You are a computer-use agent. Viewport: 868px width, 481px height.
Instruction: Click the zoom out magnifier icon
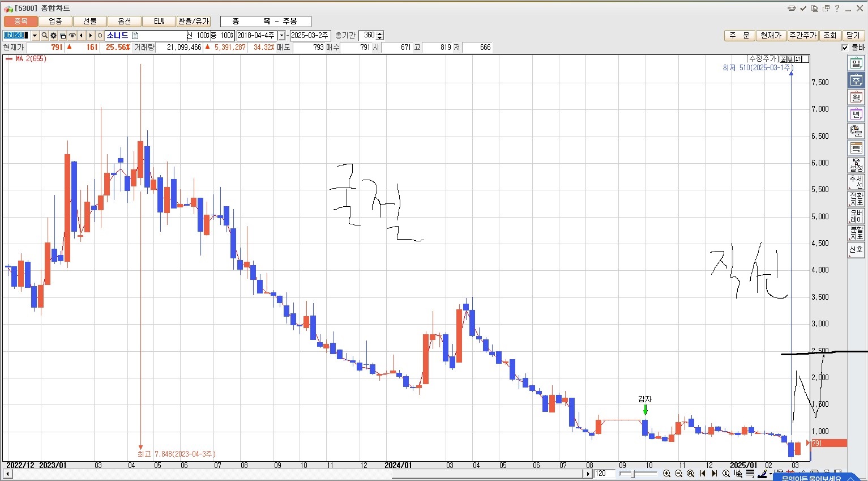click(x=678, y=474)
